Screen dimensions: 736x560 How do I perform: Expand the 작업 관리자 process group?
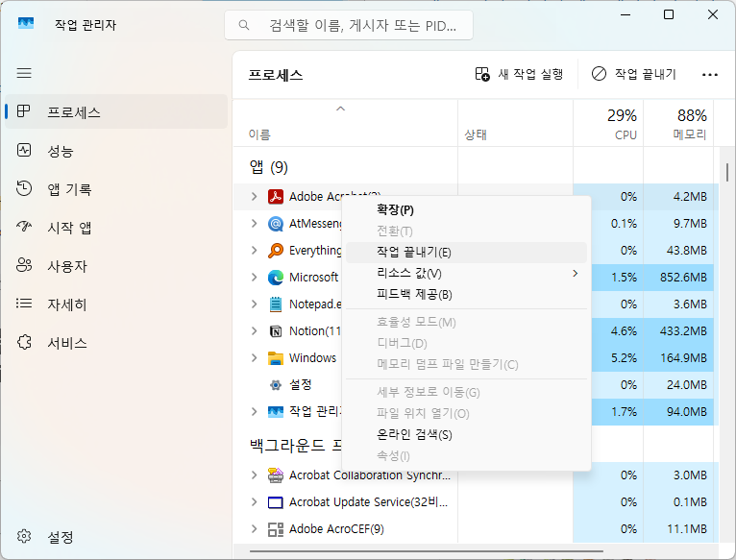(254, 412)
